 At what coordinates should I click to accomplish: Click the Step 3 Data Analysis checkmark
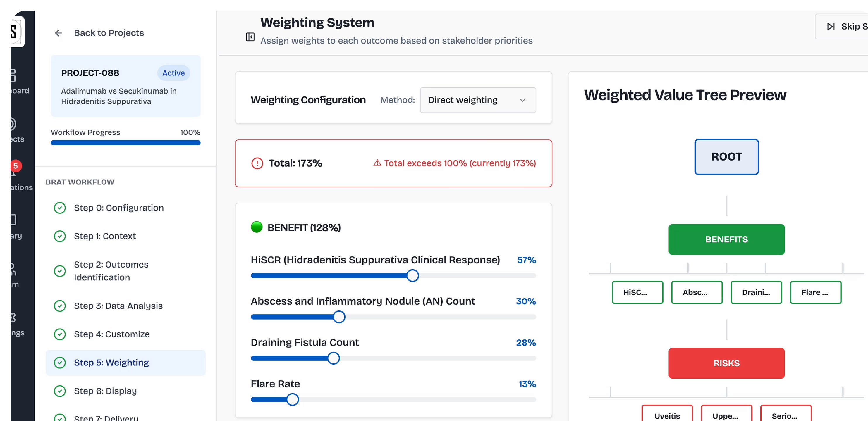click(x=60, y=306)
